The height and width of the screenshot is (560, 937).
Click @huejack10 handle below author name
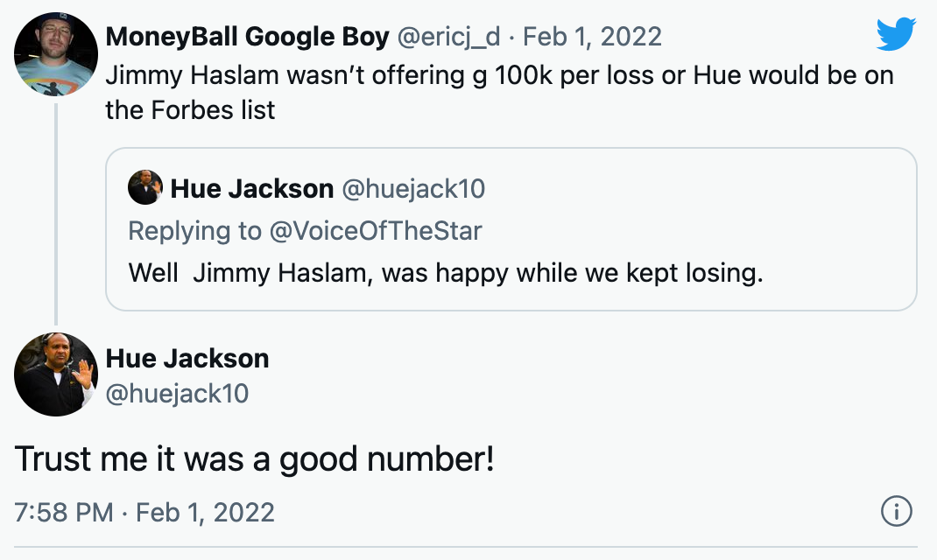tap(178, 394)
